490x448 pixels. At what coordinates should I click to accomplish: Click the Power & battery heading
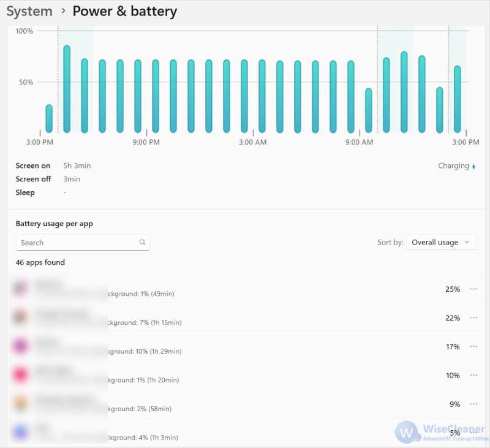pyautogui.click(x=125, y=11)
